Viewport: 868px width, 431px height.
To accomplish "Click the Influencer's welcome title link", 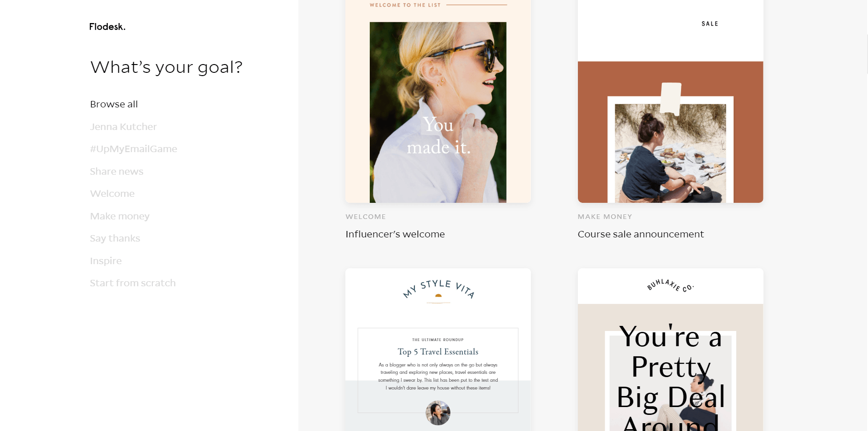I will [395, 234].
